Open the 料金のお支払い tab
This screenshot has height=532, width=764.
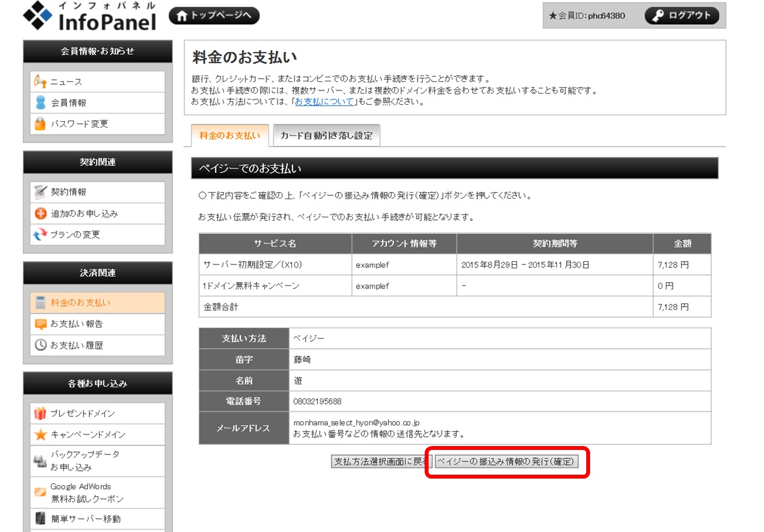(x=229, y=135)
